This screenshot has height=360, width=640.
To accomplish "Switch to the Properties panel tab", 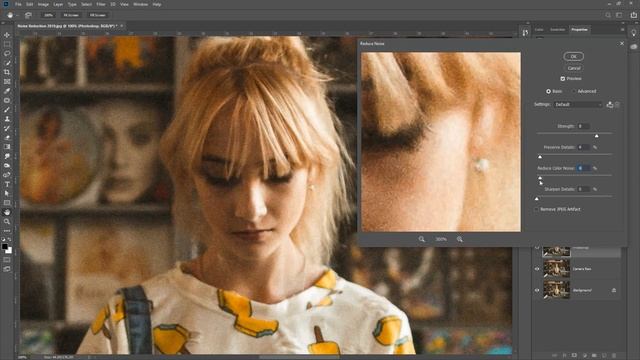I will point(579,29).
